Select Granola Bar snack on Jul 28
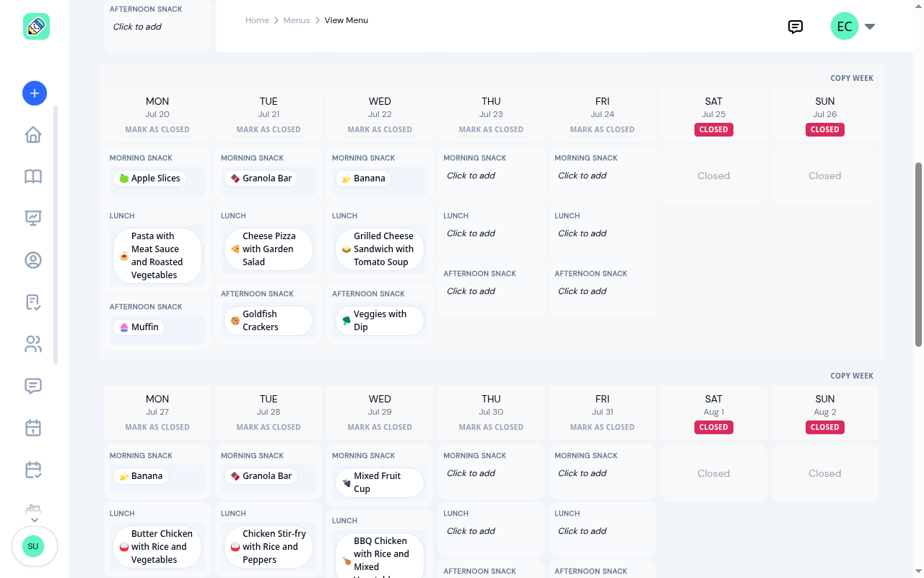924x578 pixels. click(261, 476)
